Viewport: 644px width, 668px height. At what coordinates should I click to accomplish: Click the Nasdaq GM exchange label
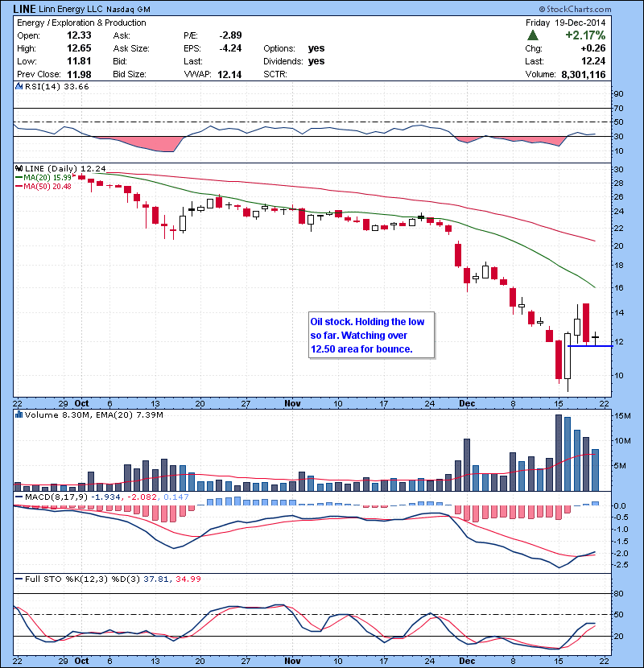pyautogui.click(x=128, y=10)
